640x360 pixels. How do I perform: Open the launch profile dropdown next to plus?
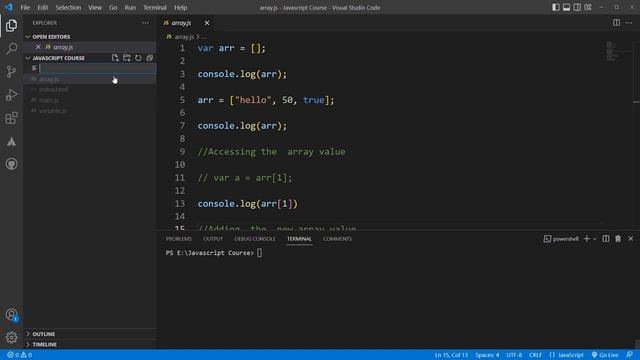click(x=595, y=239)
